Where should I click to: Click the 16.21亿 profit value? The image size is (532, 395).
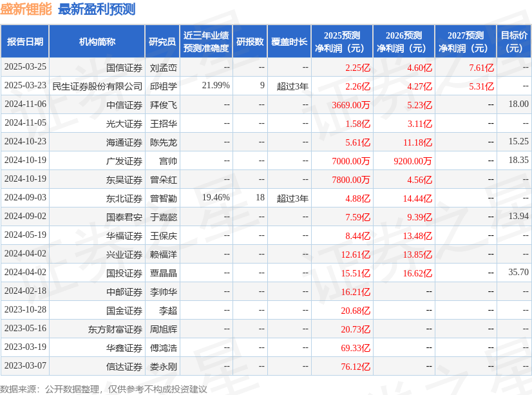pos(356,292)
